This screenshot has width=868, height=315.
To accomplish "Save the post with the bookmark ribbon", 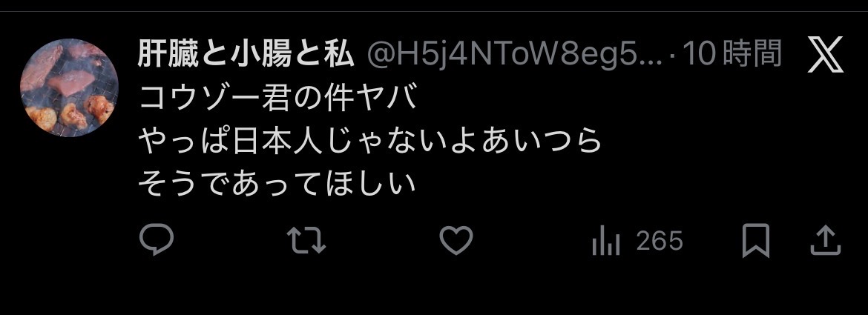I will (x=756, y=241).
